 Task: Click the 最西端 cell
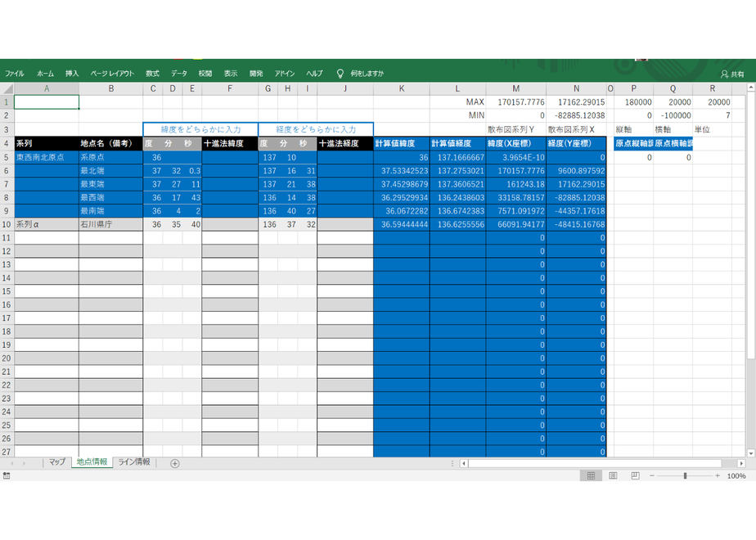click(111, 198)
